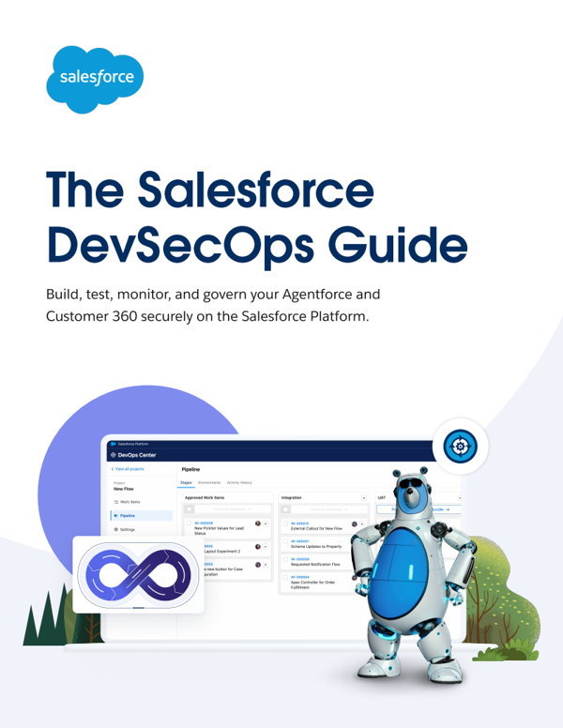The height and width of the screenshot is (728, 563).
Task: Open dropdown on Layout Experiment 2 item
Action: [x=266, y=547]
